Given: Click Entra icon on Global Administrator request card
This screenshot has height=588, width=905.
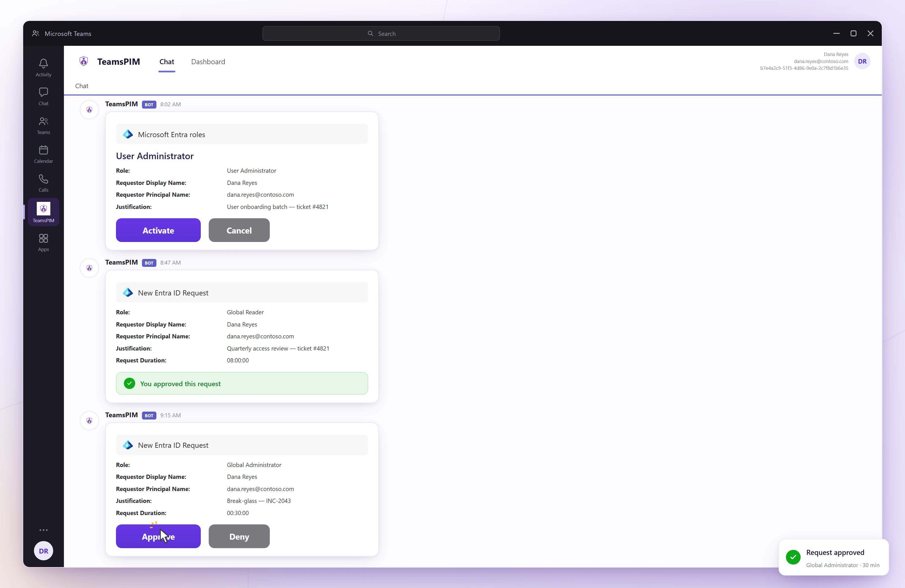Looking at the screenshot, I should click(x=128, y=445).
